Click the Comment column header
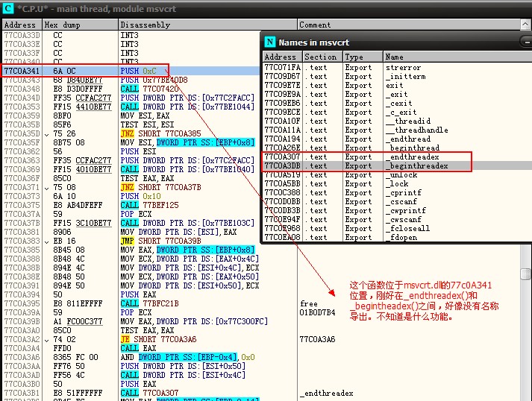Screen dimensions: 532x401 (x=409, y=25)
